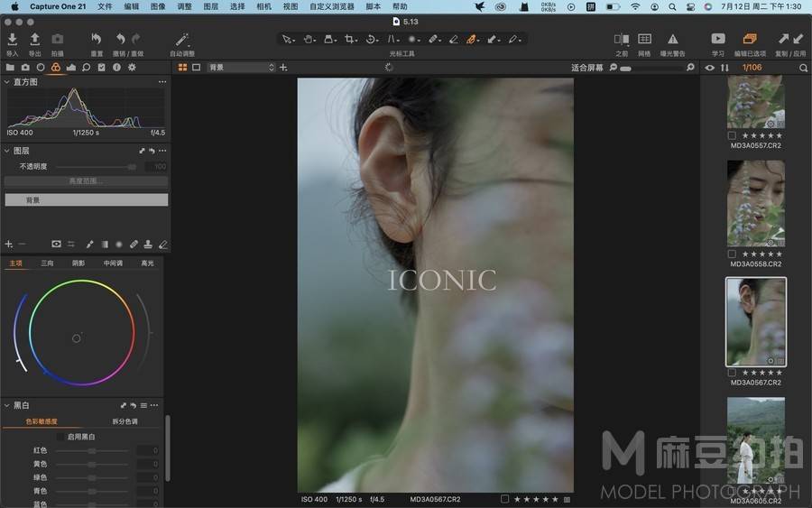This screenshot has width=812, height=508.
Task: Select the pan hand tool
Action: point(309,40)
